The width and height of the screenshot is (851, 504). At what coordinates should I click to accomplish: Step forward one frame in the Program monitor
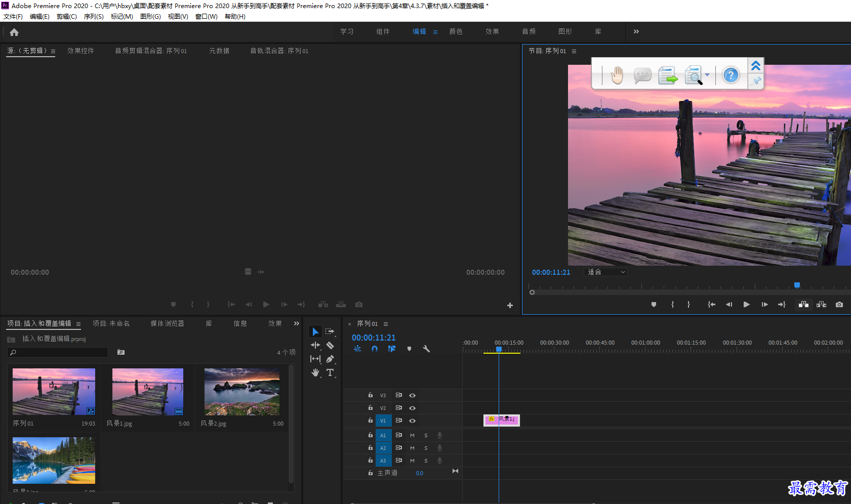click(764, 304)
